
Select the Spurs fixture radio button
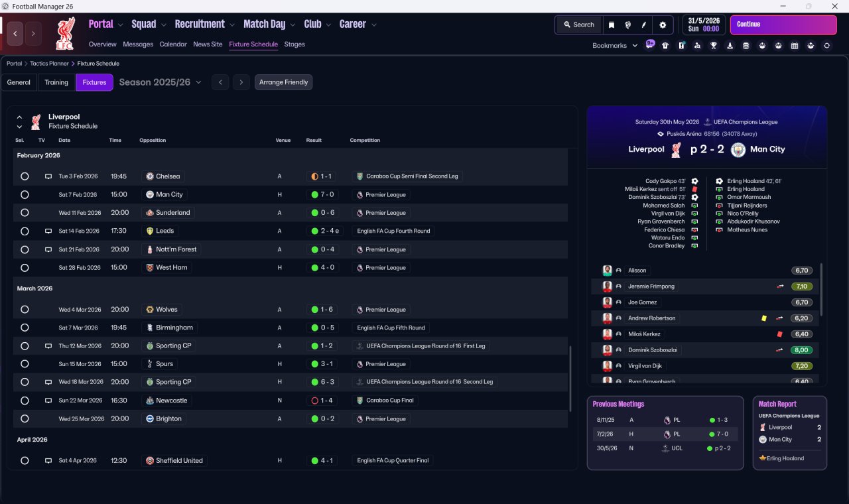tap(25, 364)
